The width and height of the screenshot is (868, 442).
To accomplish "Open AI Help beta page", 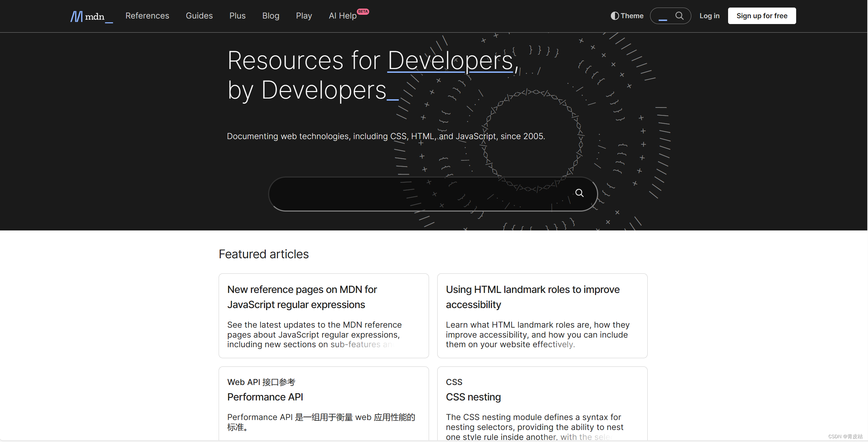I will point(348,15).
